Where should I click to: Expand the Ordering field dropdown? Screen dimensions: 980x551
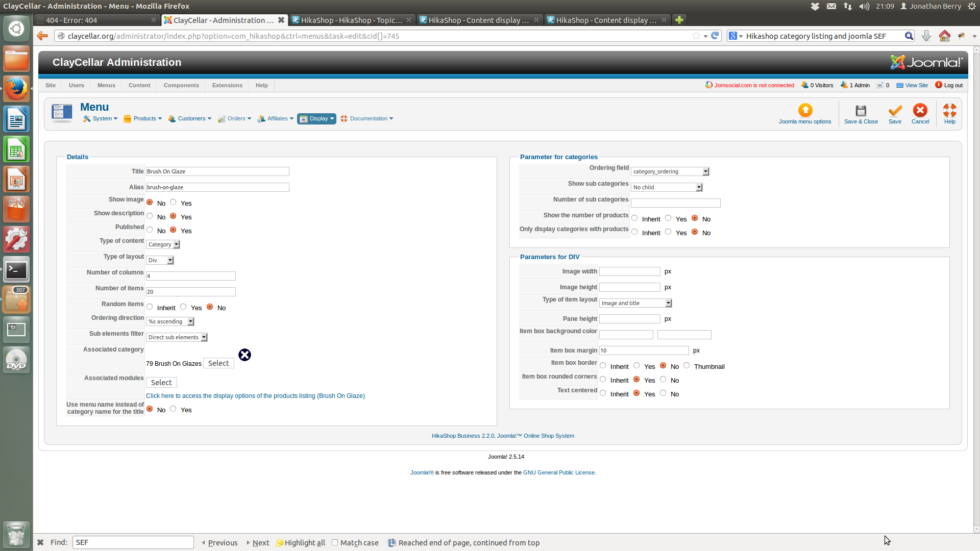(x=670, y=171)
